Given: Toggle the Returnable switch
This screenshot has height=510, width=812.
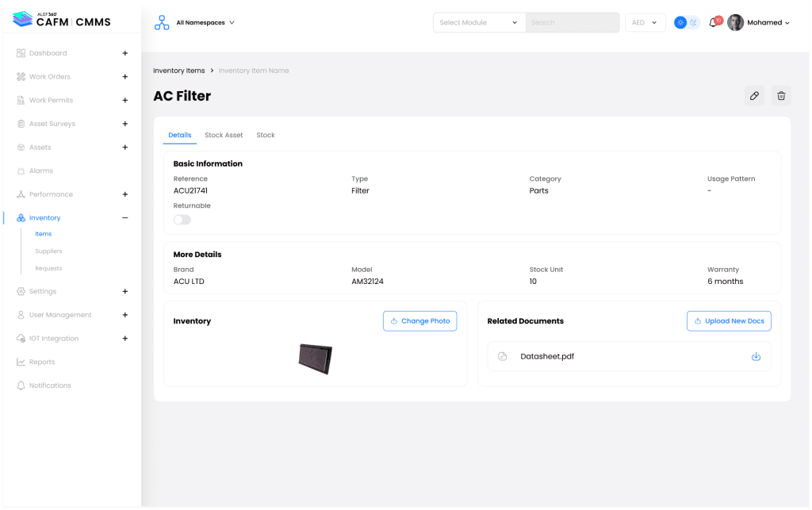Looking at the screenshot, I should click(182, 220).
